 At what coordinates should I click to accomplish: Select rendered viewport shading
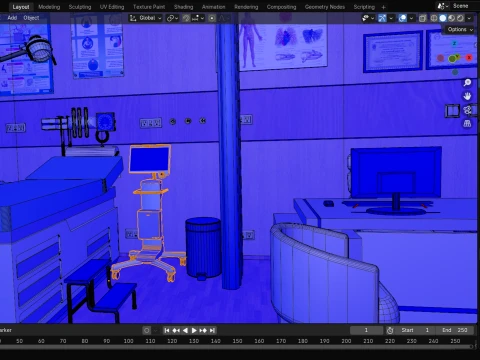(x=460, y=18)
